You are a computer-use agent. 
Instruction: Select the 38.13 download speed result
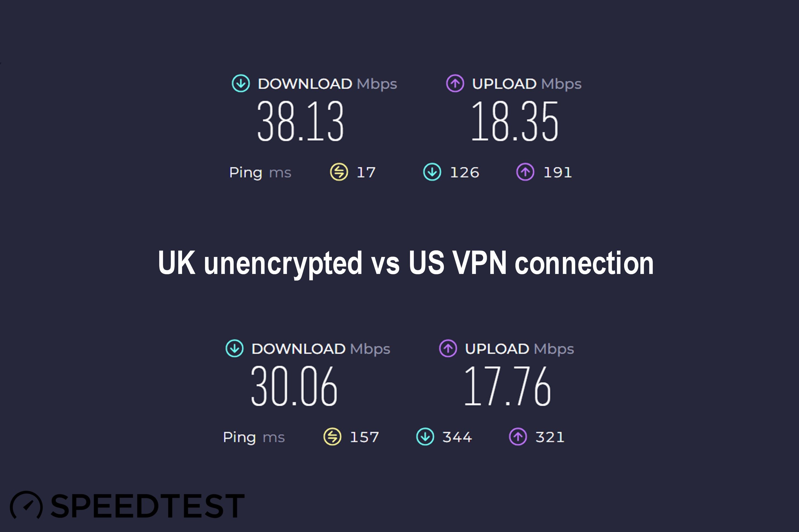tap(300, 121)
